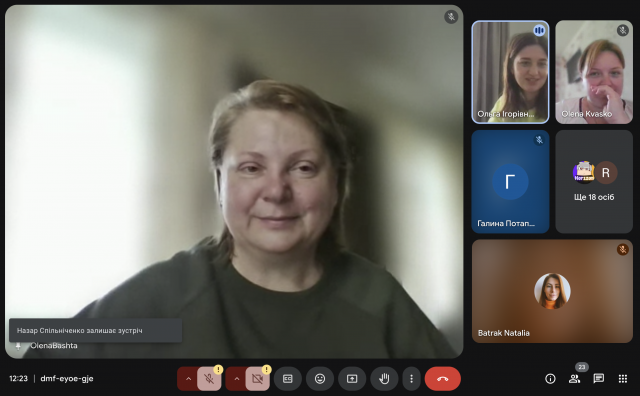Click the 23 participant count badge

click(582, 367)
